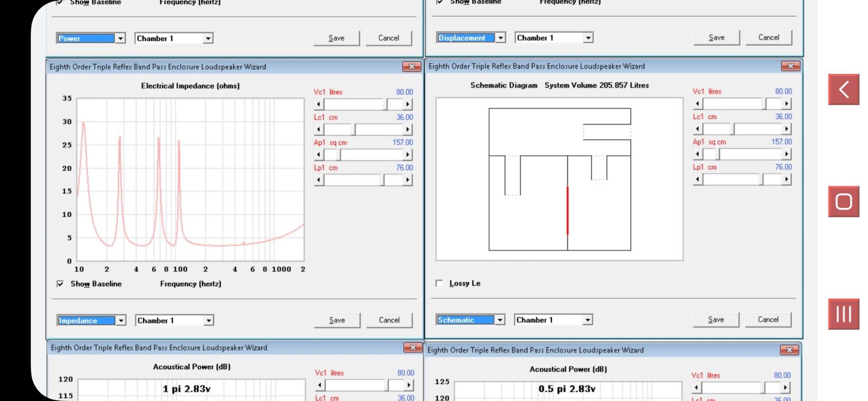
Task: Click Cancel in the Power window
Action: coord(389,38)
